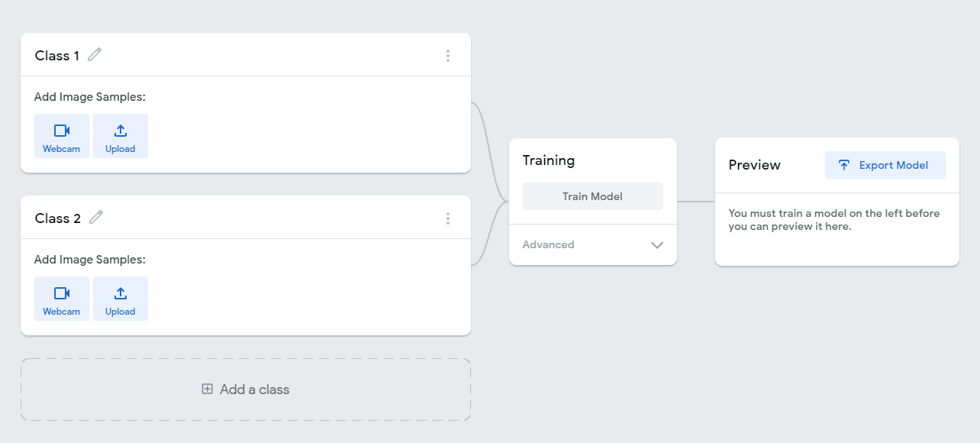Open the Advanced settings section label
Screen dimensions: 980x443
point(548,244)
